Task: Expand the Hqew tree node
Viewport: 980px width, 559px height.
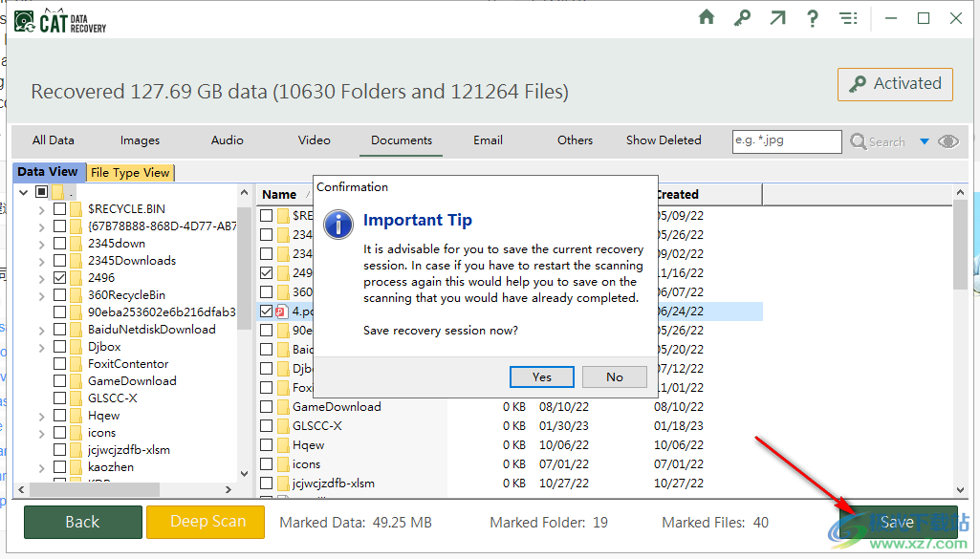Action: pyautogui.click(x=42, y=417)
